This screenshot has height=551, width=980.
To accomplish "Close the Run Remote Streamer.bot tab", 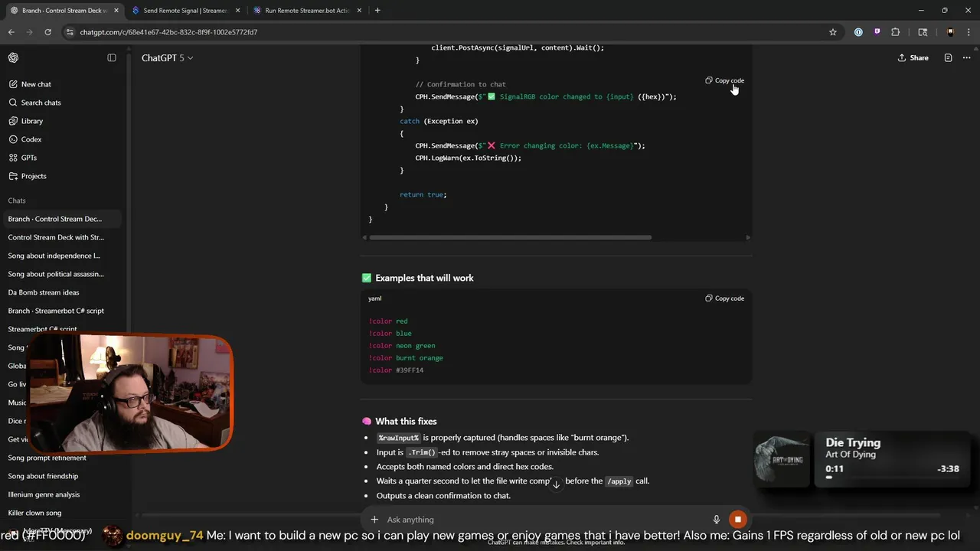I will 359,11.
